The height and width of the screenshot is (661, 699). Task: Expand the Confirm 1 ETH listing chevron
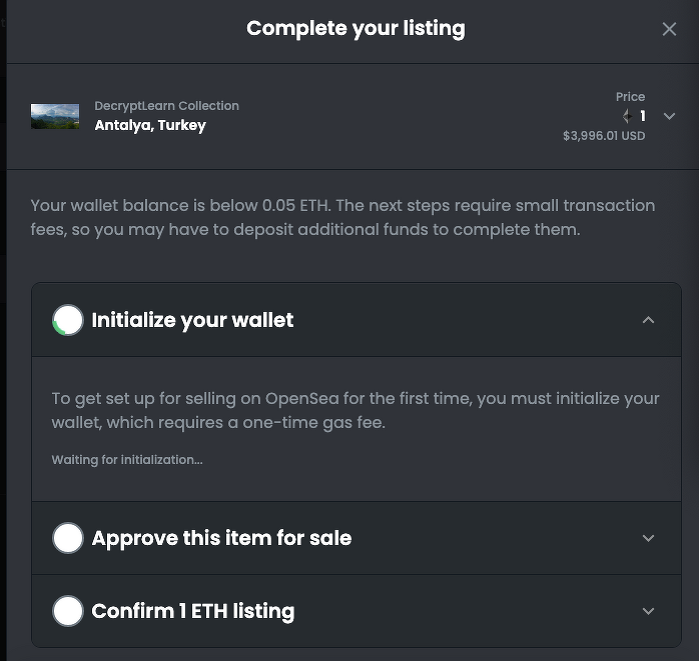click(x=648, y=611)
